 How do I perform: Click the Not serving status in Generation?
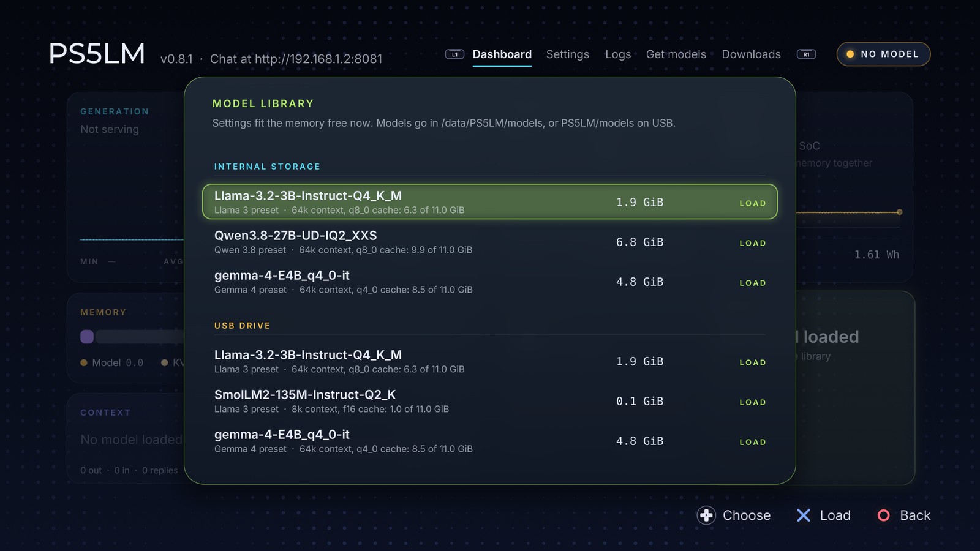pos(110,129)
